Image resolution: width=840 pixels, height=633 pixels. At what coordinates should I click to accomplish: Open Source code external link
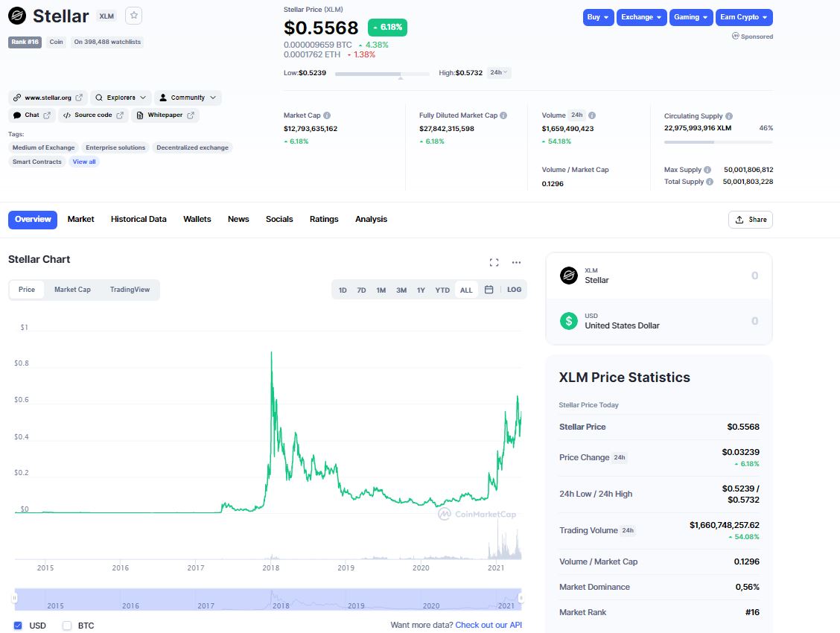(93, 115)
